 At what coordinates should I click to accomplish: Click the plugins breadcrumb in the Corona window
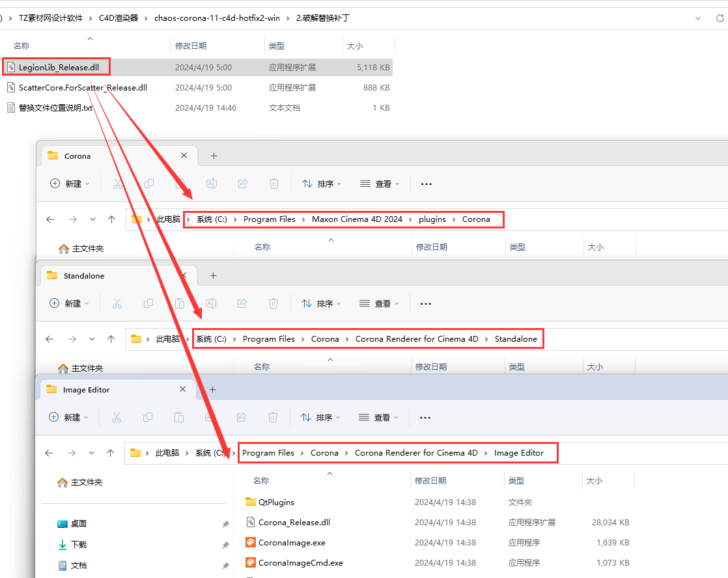tap(432, 219)
